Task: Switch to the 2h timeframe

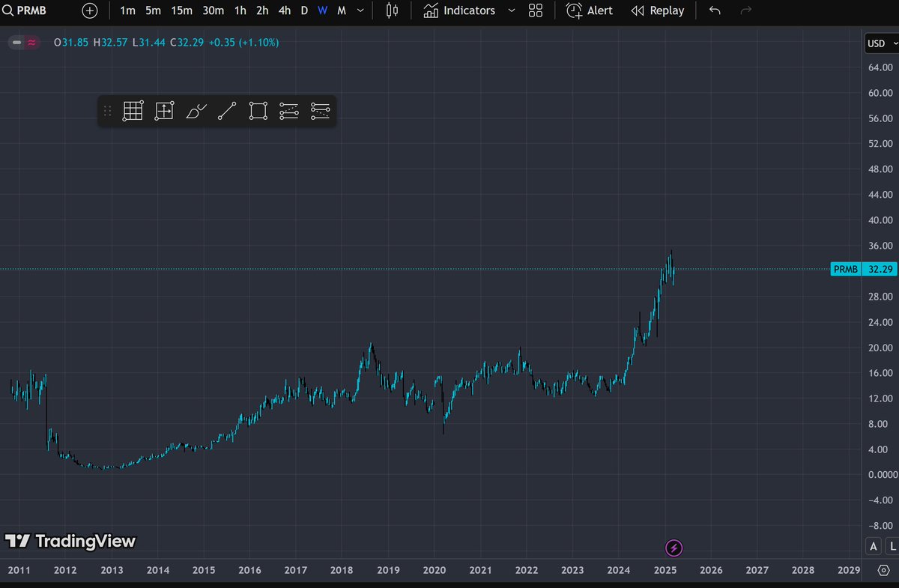Action: [262, 10]
